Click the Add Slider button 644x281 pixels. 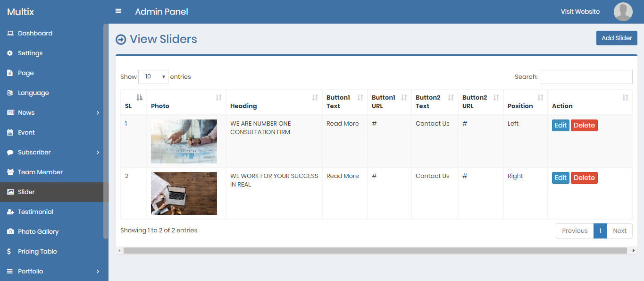click(617, 38)
